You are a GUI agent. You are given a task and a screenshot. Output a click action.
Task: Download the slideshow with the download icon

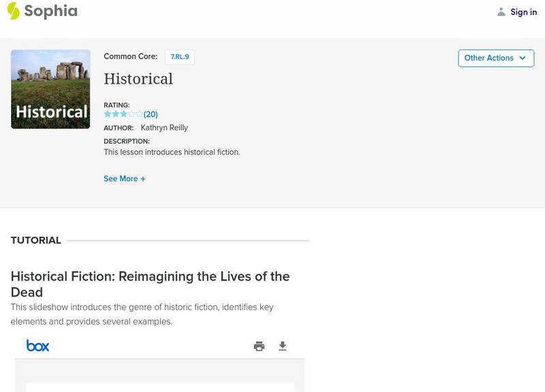click(x=283, y=346)
